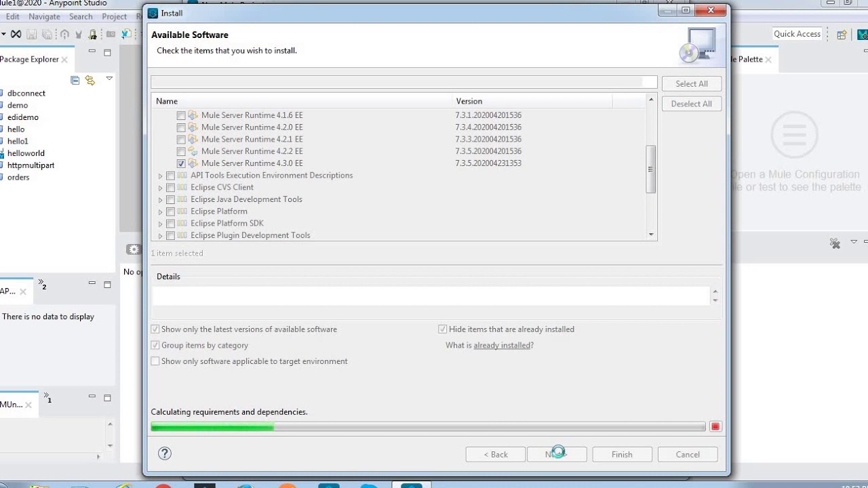Image resolution: width=868 pixels, height=488 pixels.
Task: Click the Finish button
Action: point(622,455)
